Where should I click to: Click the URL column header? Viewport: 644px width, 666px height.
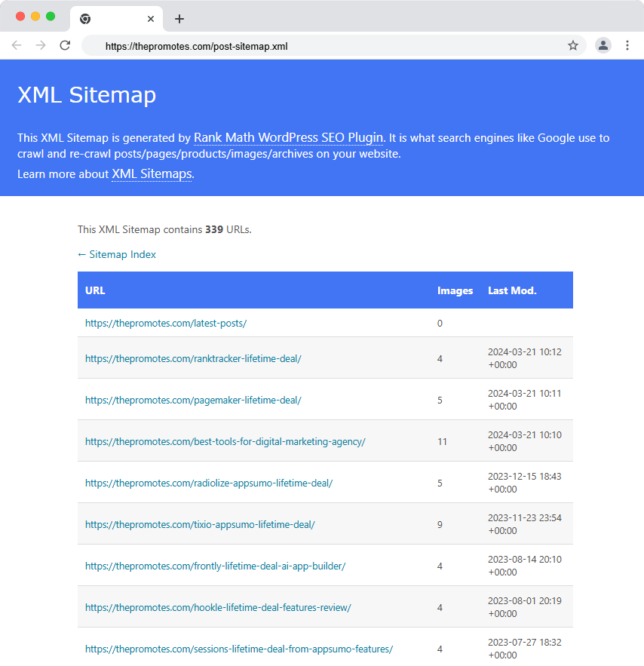95,290
